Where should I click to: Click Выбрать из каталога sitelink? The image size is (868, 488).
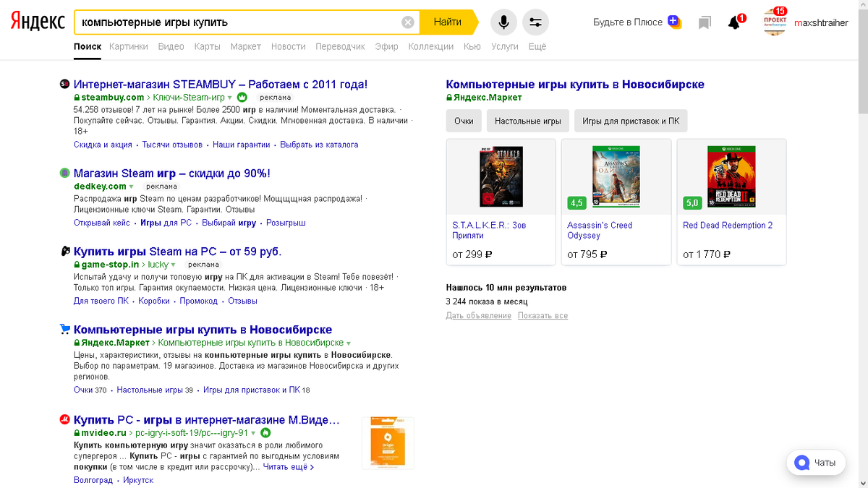pyautogui.click(x=319, y=145)
